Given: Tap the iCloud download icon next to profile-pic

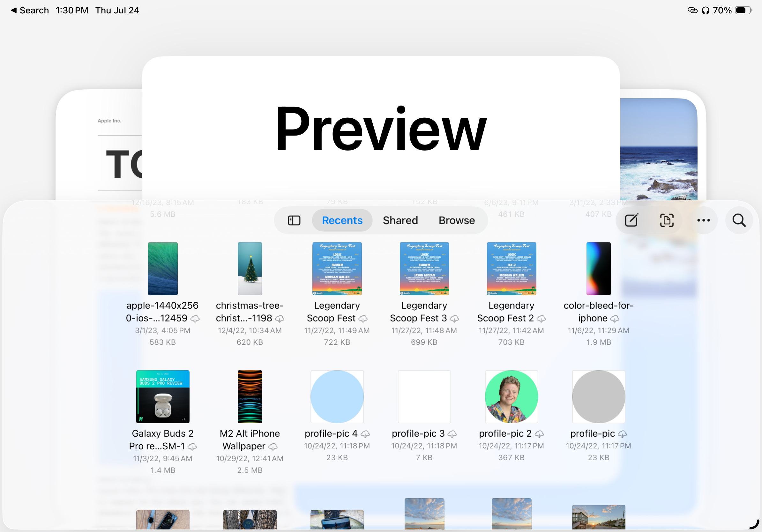Looking at the screenshot, I should pos(622,434).
